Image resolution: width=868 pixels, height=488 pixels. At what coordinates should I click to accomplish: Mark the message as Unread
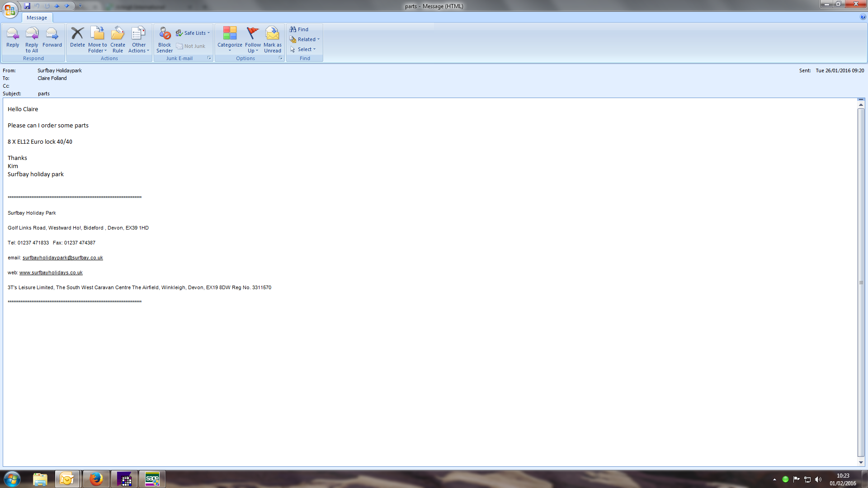click(273, 39)
